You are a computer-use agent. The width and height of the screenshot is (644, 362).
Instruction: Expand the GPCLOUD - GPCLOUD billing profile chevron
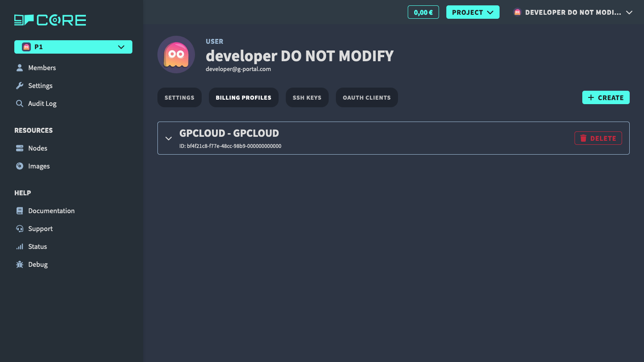click(169, 138)
